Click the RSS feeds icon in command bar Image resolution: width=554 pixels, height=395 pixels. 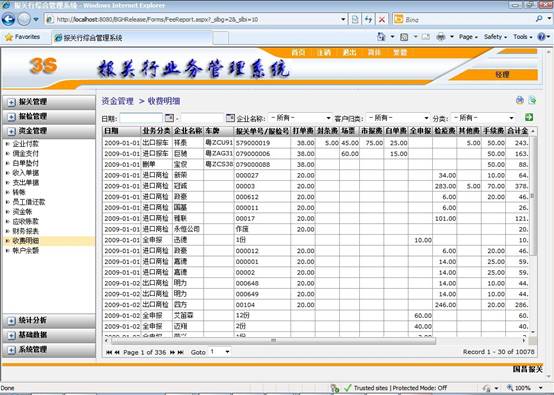coord(404,37)
